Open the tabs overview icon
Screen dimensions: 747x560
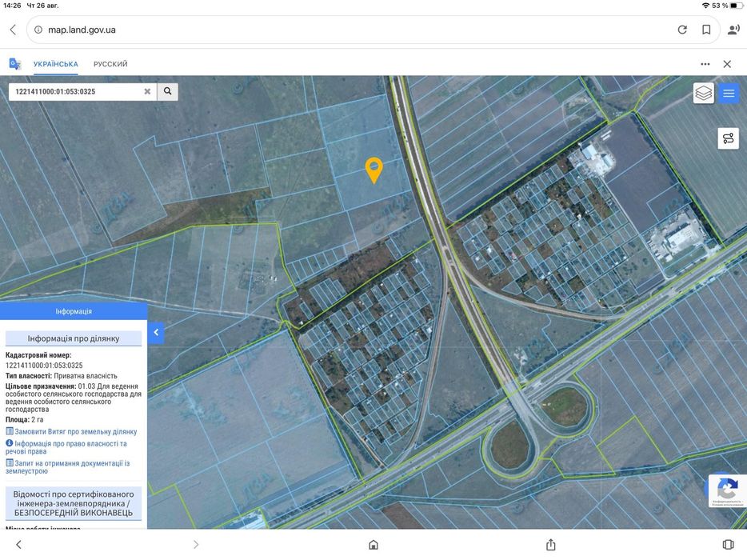728,544
